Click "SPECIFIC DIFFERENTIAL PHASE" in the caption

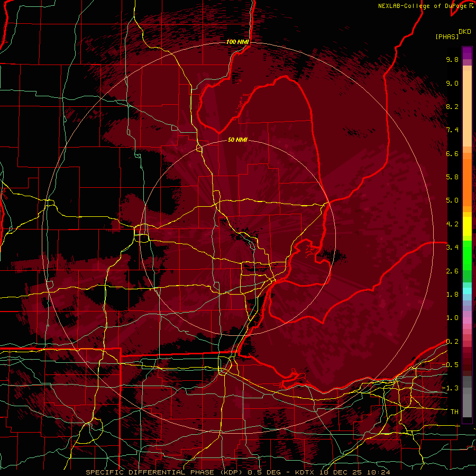pos(150,472)
